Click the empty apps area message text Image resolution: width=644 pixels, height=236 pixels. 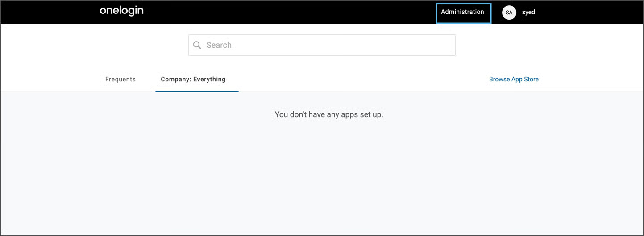click(329, 114)
